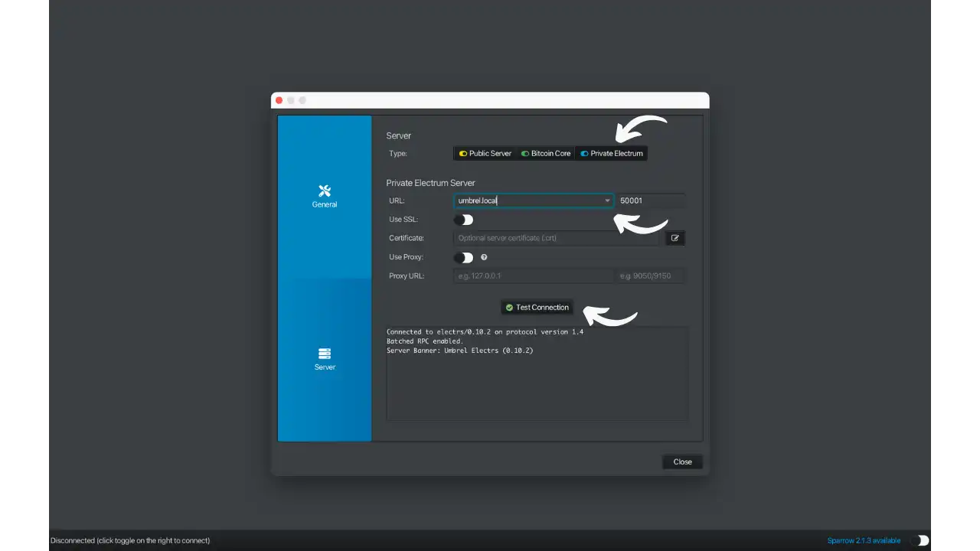The image size is (980, 551).
Task: Click the Disconnected status bar message
Action: click(130, 540)
